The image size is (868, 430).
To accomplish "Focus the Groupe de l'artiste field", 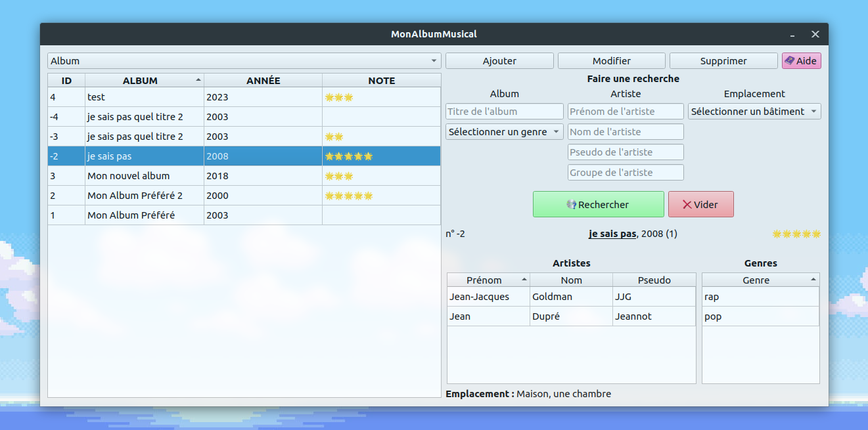I will [626, 172].
